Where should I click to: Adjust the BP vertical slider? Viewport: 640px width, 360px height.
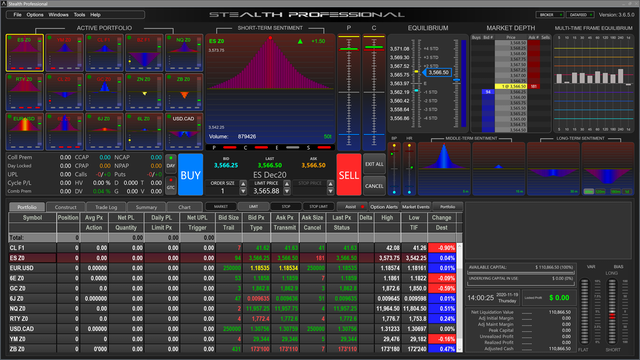[394, 168]
